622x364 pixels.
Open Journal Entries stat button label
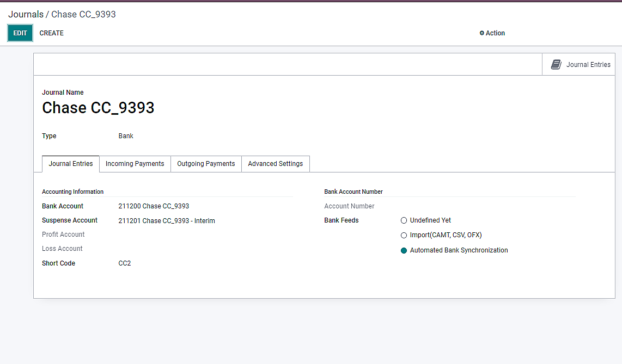[588, 65]
